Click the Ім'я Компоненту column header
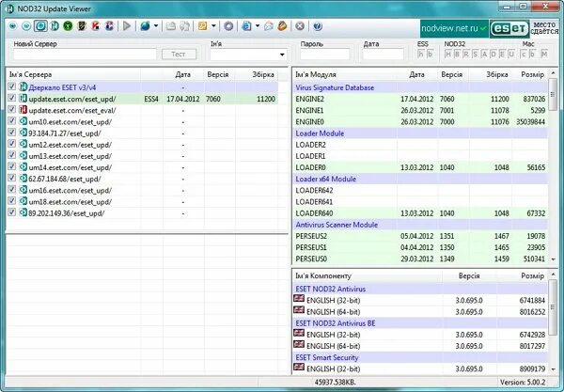564x392 pixels. (x=368, y=275)
